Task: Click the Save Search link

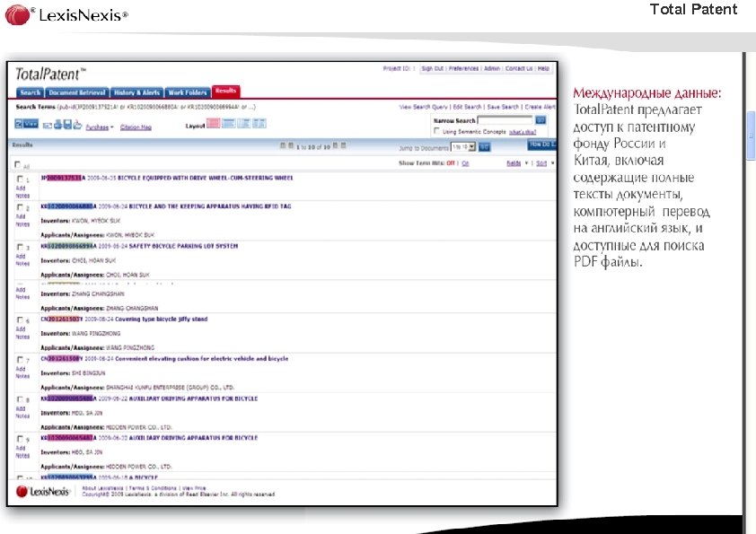Action: click(x=503, y=107)
